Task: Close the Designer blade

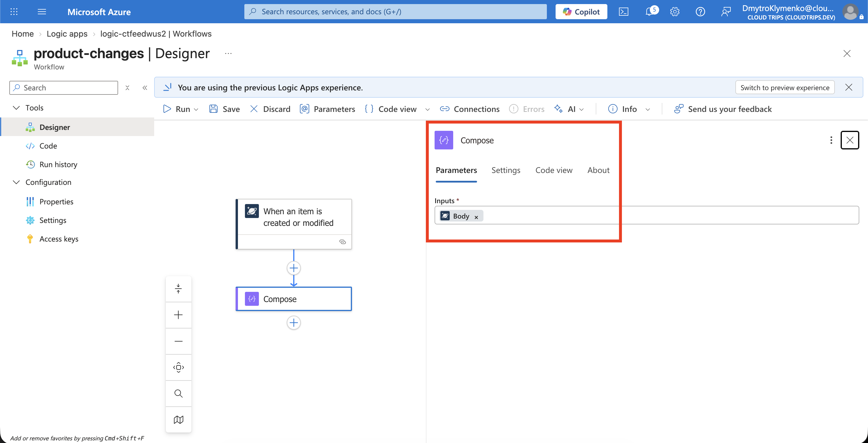Action: (x=847, y=53)
